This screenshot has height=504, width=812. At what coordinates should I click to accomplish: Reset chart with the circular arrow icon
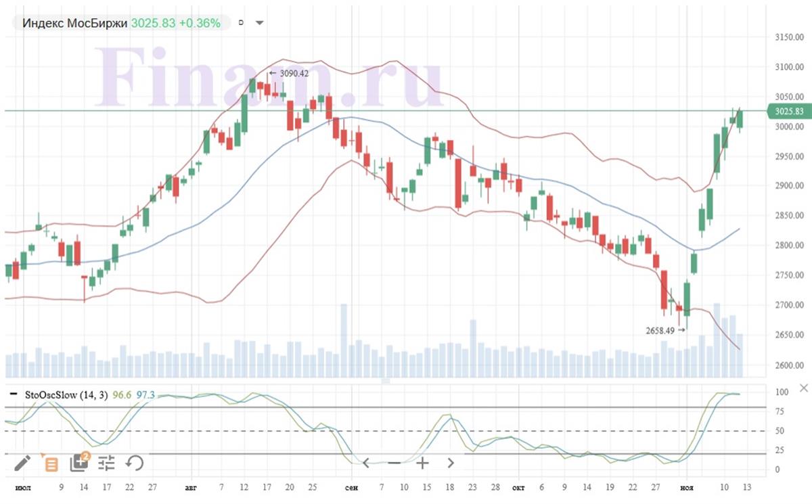pos(135,463)
